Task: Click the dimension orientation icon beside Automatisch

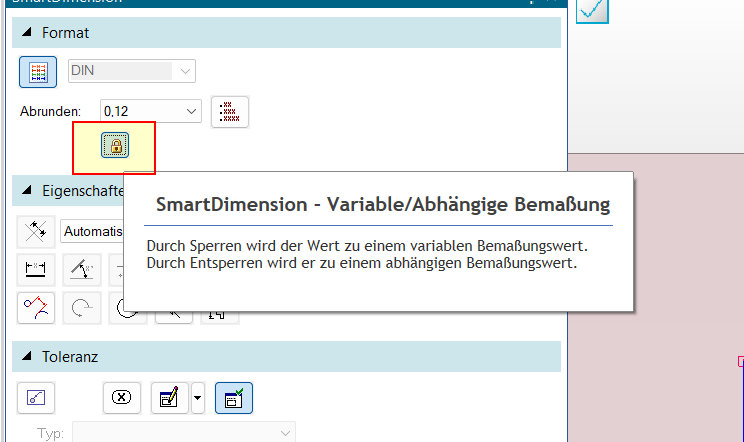Action: pyautogui.click(x=36, y=231)
